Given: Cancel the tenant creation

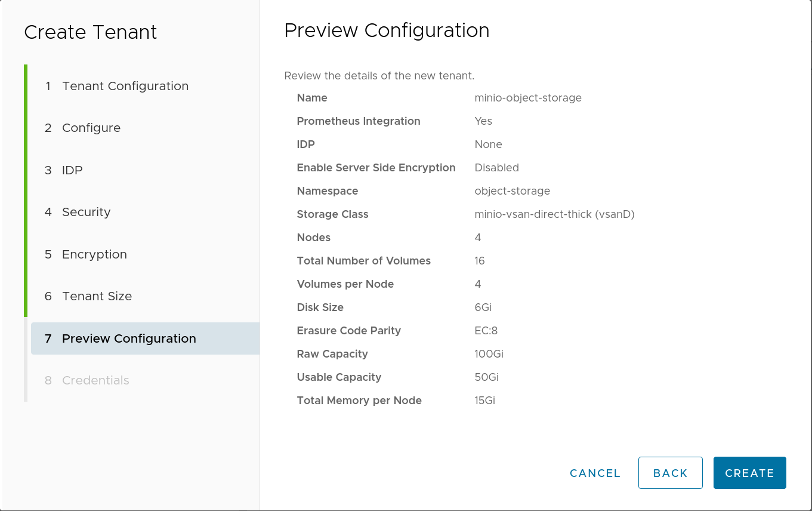Looking at the screenshot, I should (595, 473).
